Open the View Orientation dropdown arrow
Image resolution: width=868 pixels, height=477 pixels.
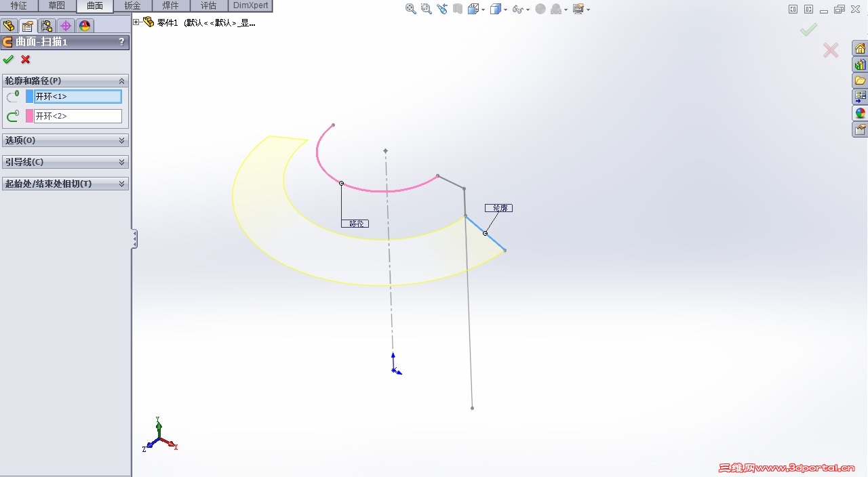[x=483, y=9]
